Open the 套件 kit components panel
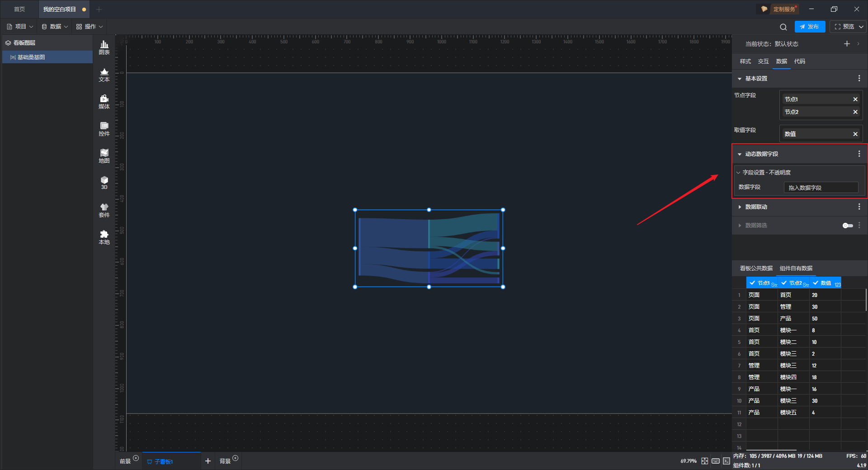 point(104,210)
